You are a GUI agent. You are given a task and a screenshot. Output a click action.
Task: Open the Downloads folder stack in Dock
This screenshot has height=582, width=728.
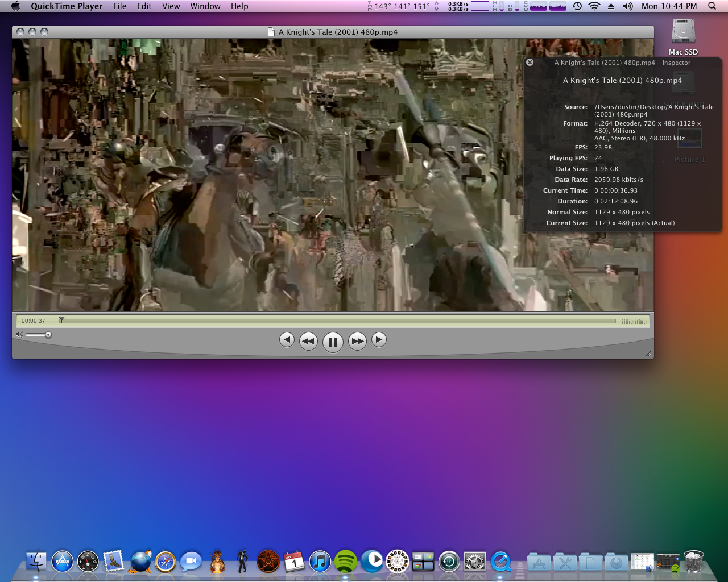[616, 563]
